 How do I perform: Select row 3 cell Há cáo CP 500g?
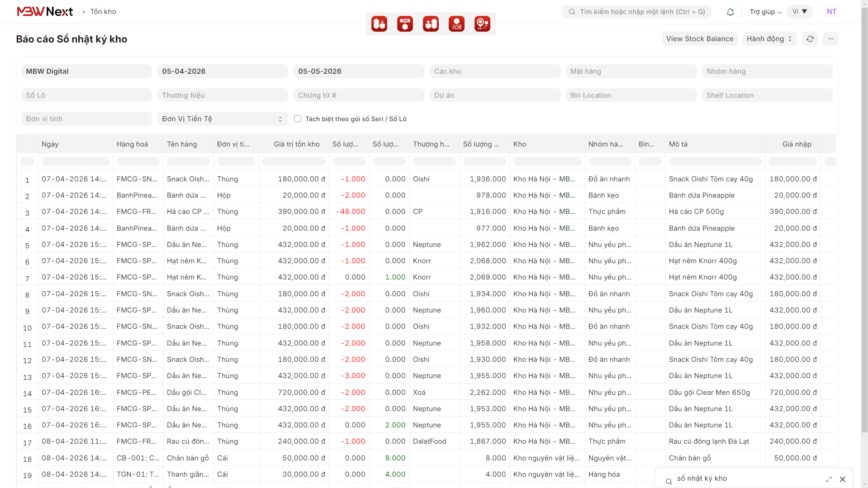pos(715,212)
